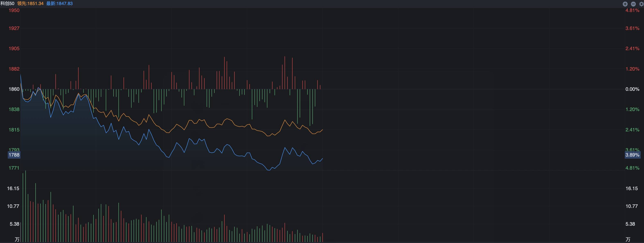This screenshot has height=243, width=644.
Task: Click the red 2.41% axis label
Action: click(633, 48)
